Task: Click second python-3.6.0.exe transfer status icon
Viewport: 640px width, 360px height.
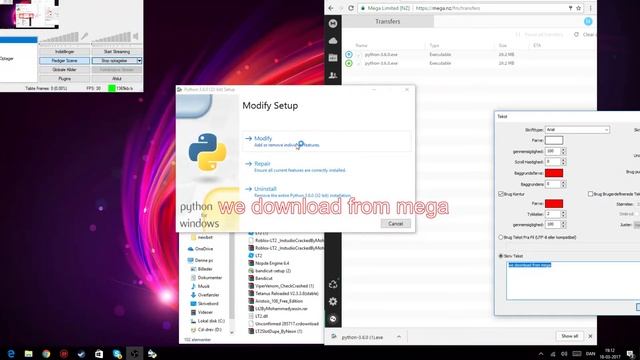Action: tap(349, 63)
